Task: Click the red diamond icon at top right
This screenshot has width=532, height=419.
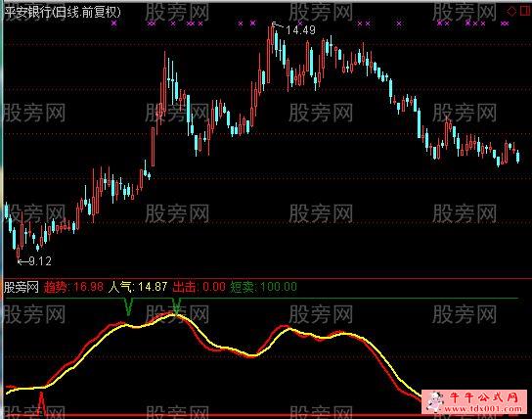Action: click(511, 12)
